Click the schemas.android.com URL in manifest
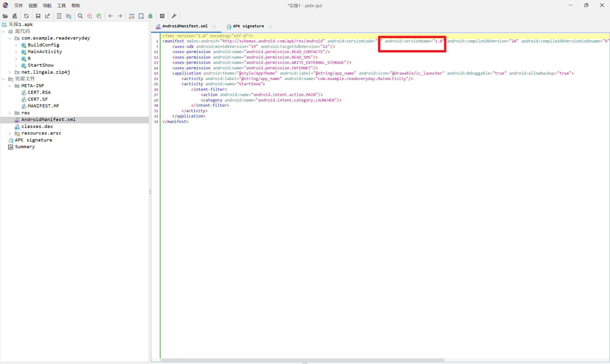 [273, 41]
